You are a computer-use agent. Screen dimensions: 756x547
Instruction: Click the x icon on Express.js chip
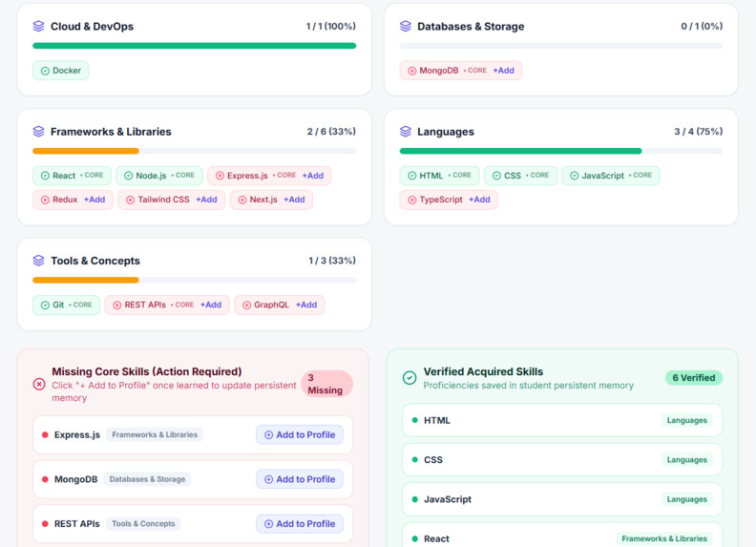coord(220,176)
